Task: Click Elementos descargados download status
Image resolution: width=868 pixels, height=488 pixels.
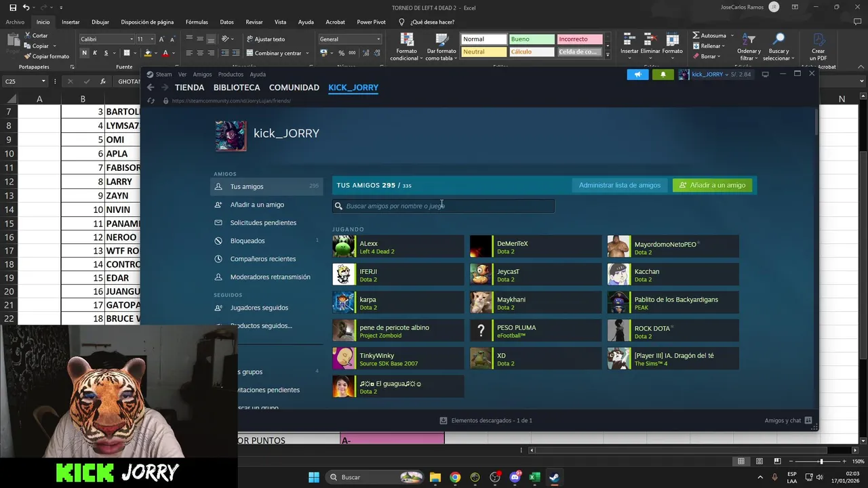Action: coord(486,420)
